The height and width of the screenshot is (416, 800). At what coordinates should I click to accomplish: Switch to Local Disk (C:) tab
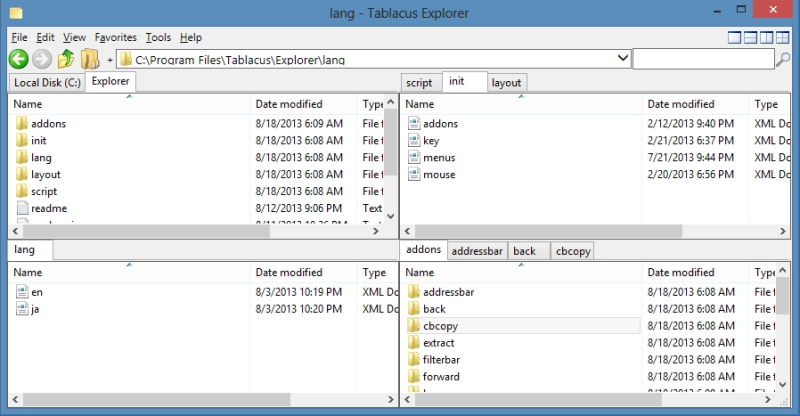click(x=47, y=83)
